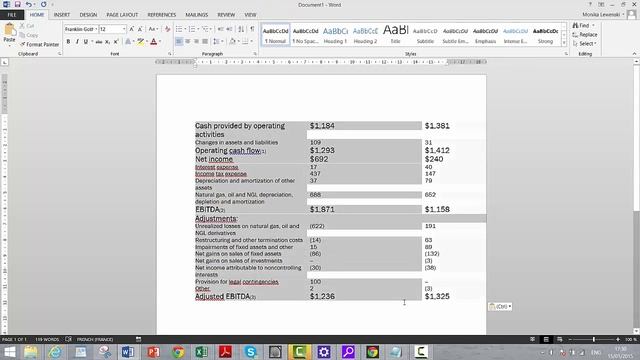Open the font name dropdown
This screenshot has height=360, width=640.
[x=96, y=29]
